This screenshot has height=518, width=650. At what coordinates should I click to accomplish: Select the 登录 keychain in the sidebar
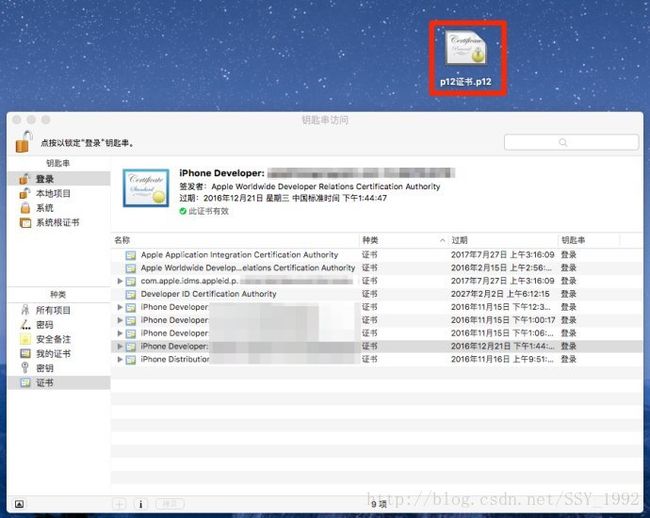coord(59,179)
